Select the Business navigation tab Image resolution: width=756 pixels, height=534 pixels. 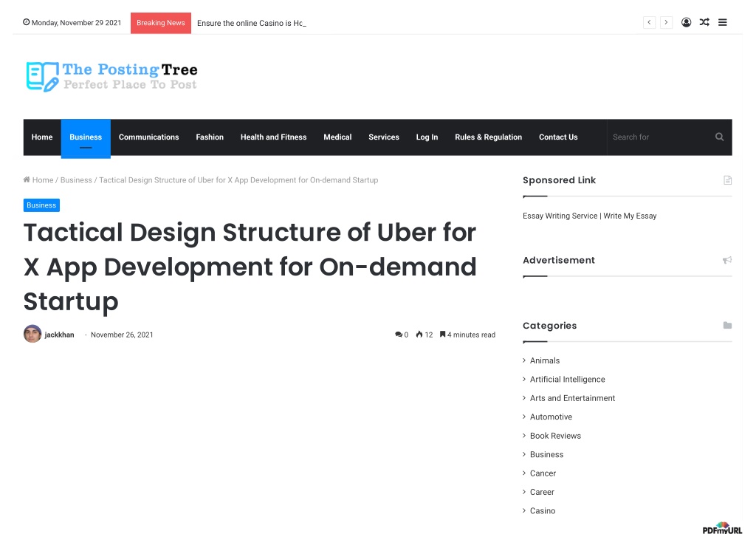(86, 138)
